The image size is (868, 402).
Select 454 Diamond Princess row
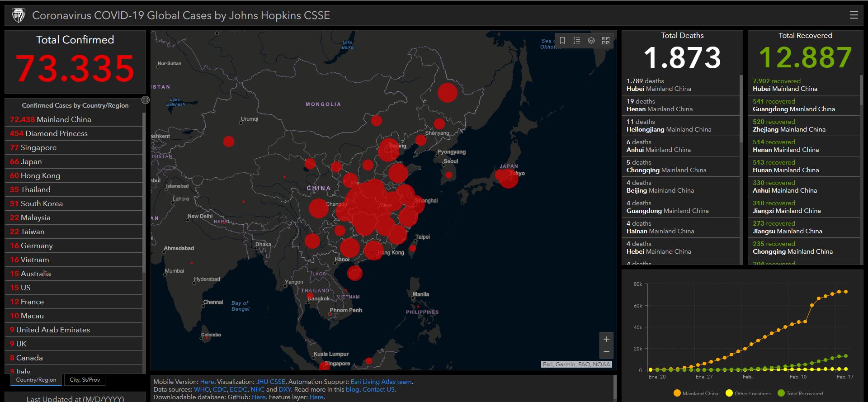tap(74, 133)
